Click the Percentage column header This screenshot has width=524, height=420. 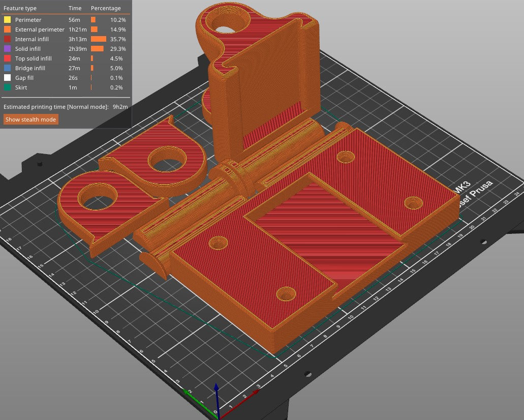click(x=106, y=9)
